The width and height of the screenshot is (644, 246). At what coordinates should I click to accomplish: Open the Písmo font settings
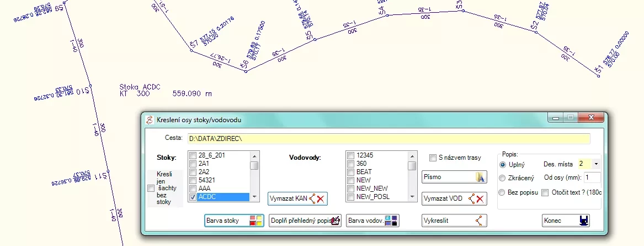(x=454, y=177)
